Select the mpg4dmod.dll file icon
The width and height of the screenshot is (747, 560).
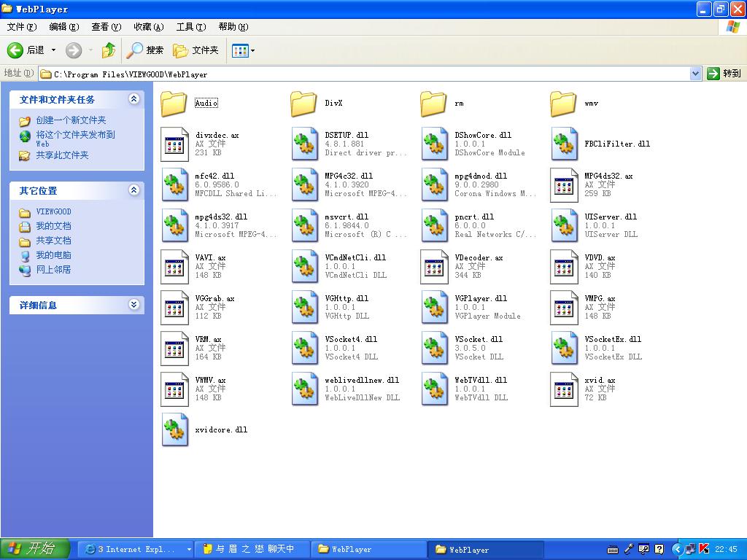click(435, 184)
